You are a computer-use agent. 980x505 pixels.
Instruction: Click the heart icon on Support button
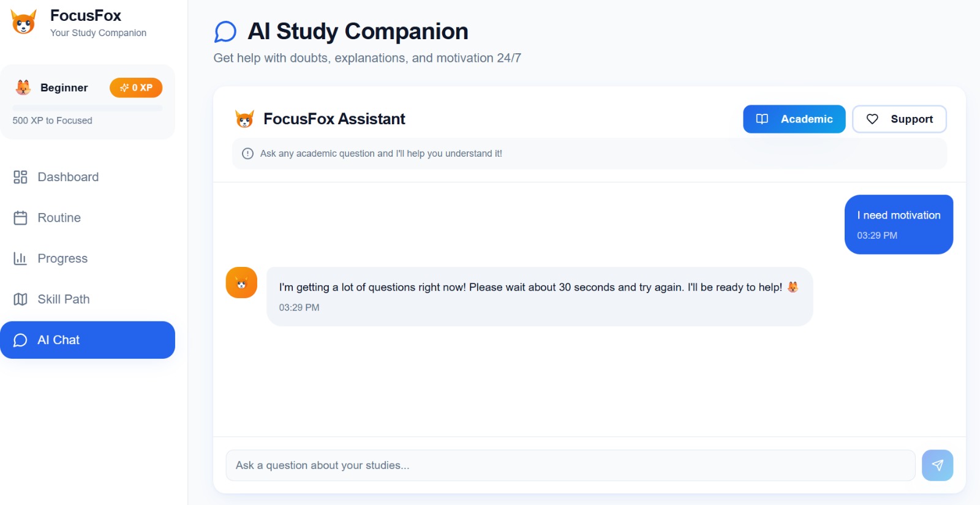[872, 119]
